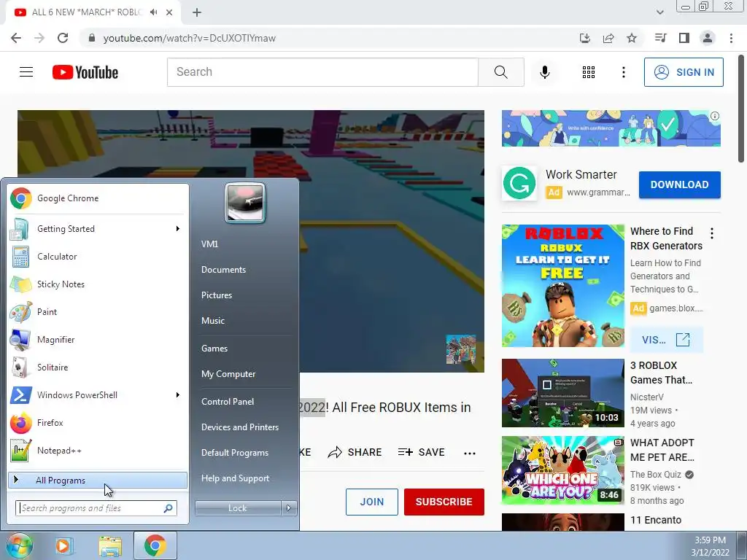
Task: Open Google Chrome from Start menu list
Action: pos(97,198)
